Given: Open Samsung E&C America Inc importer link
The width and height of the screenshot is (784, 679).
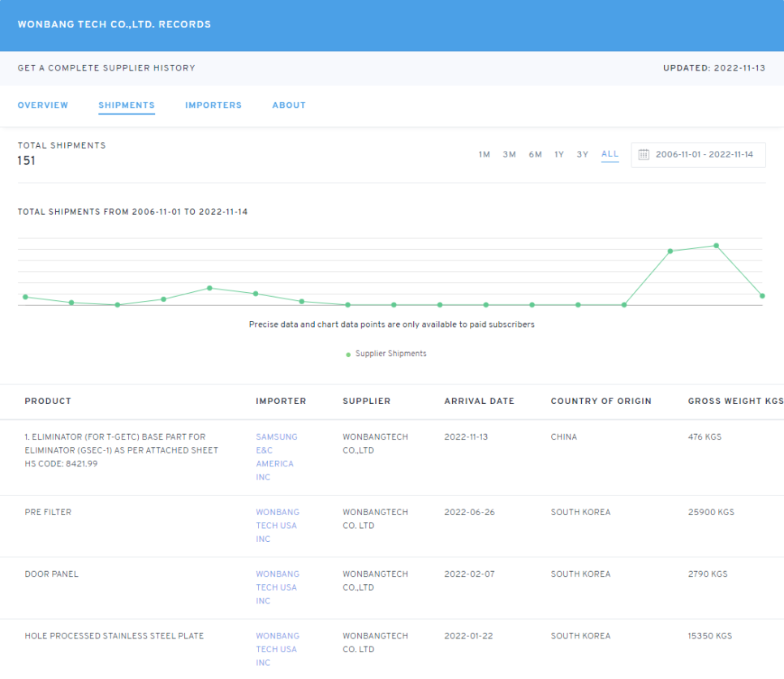Looking at the screenshot, I should coord(277,457).
